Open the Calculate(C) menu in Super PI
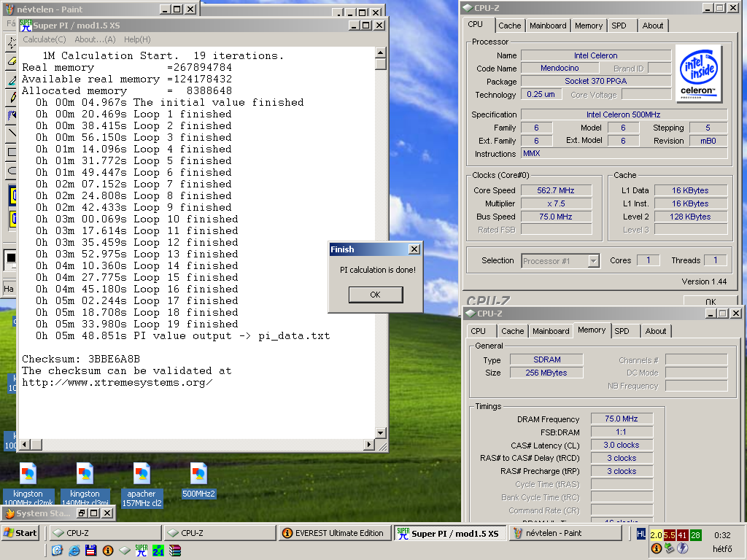This screenshot has height=560, width=747. click(44, 39)
